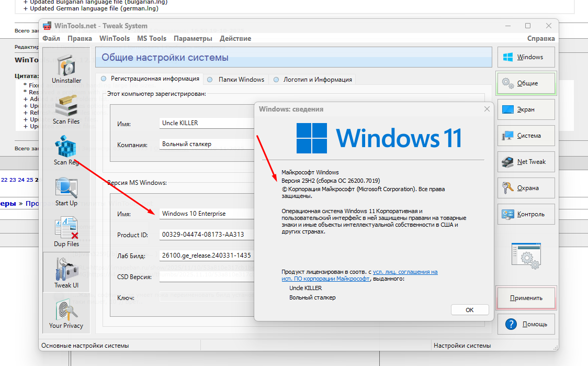Viewport: 588px width, 366px height.
Task: Launch the Start Up manager
Action: (66, 192)
